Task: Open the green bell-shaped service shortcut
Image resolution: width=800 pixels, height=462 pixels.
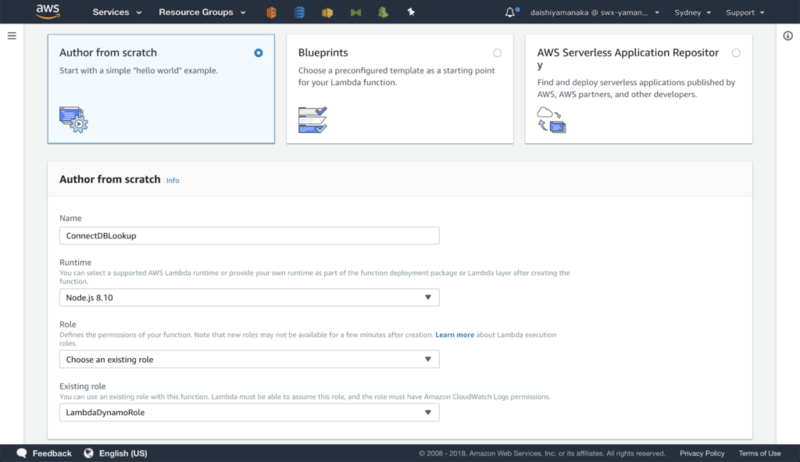Action: pos(383,12)
